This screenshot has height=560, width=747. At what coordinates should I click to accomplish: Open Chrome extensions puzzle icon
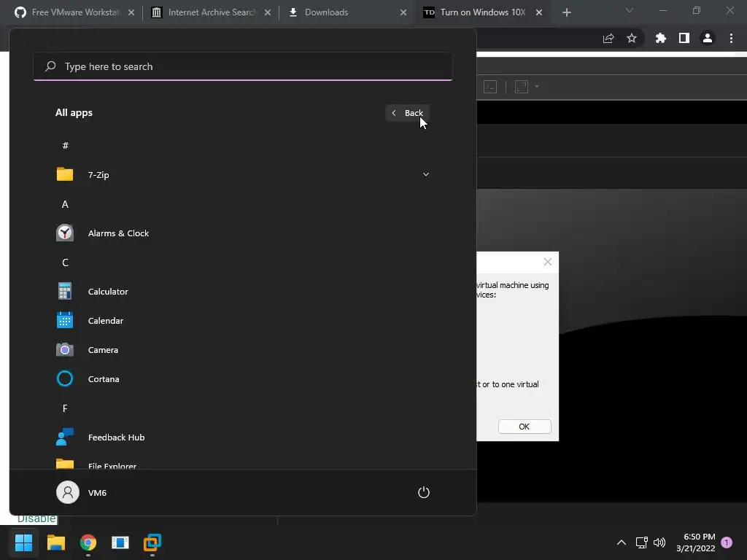click(660, 38)
